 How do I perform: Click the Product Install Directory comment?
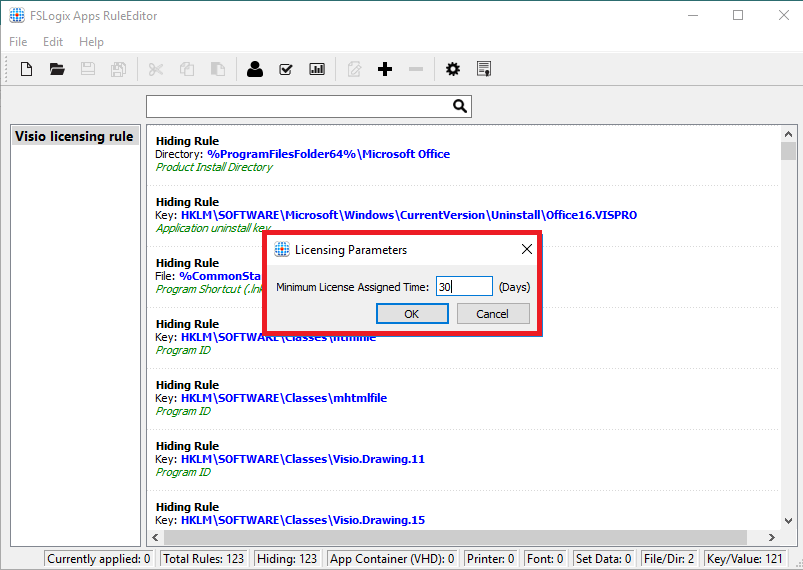214,167
